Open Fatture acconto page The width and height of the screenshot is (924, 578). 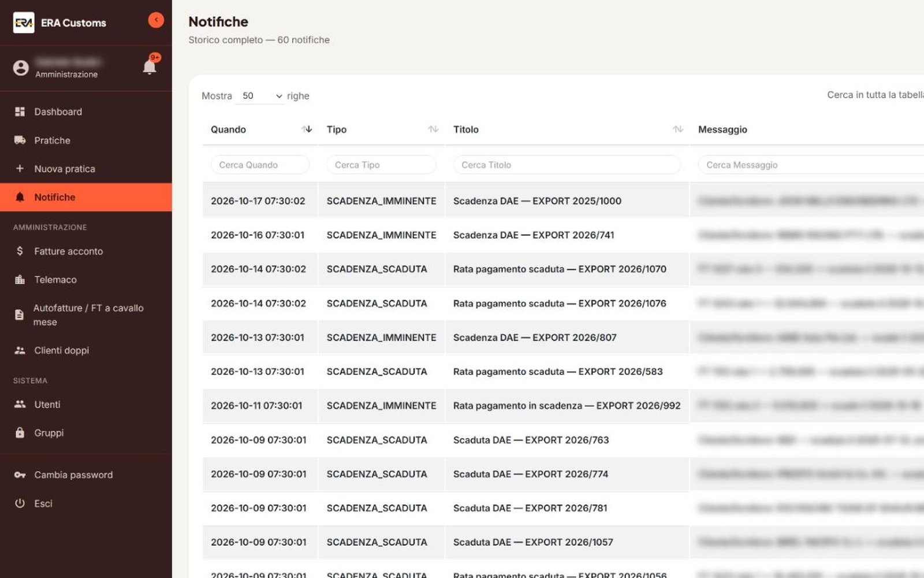[86, 251]
